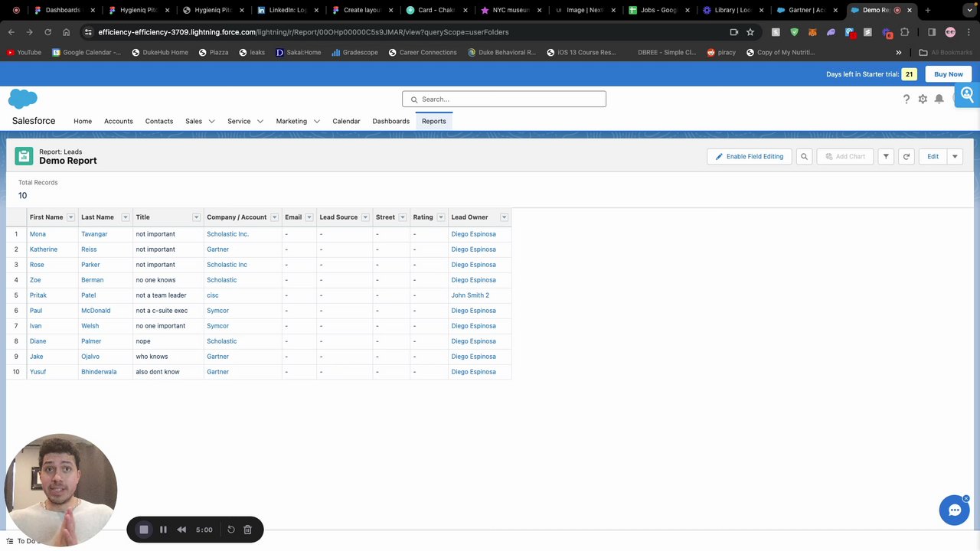Click the Demo Report green report icon
This screenshot has height=551, width=980.
pos(24,156)
